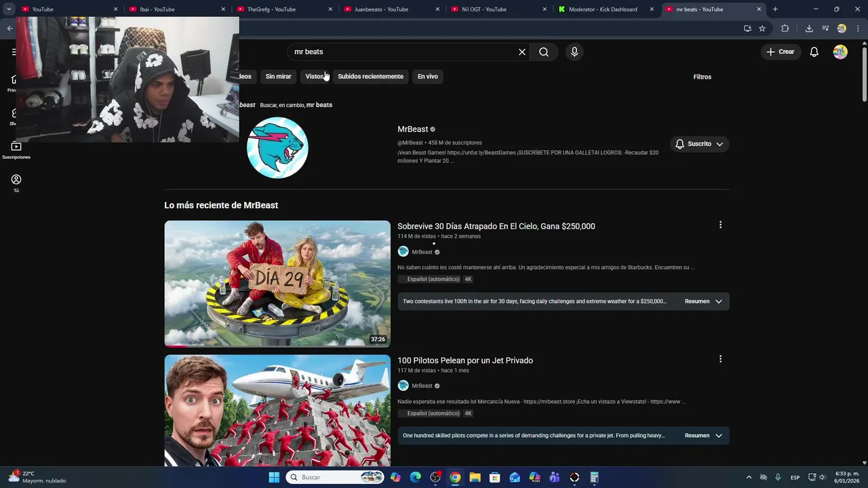Click the magnifying glass search button
Screen dimensions: 868x488
[x=544, y=52]
